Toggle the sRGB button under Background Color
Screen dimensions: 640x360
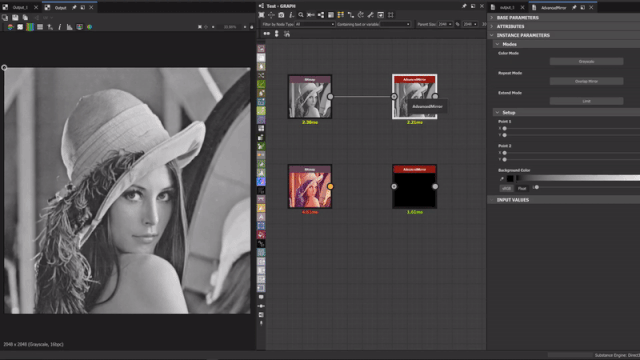pyautogui.click(x=506, y=188)
